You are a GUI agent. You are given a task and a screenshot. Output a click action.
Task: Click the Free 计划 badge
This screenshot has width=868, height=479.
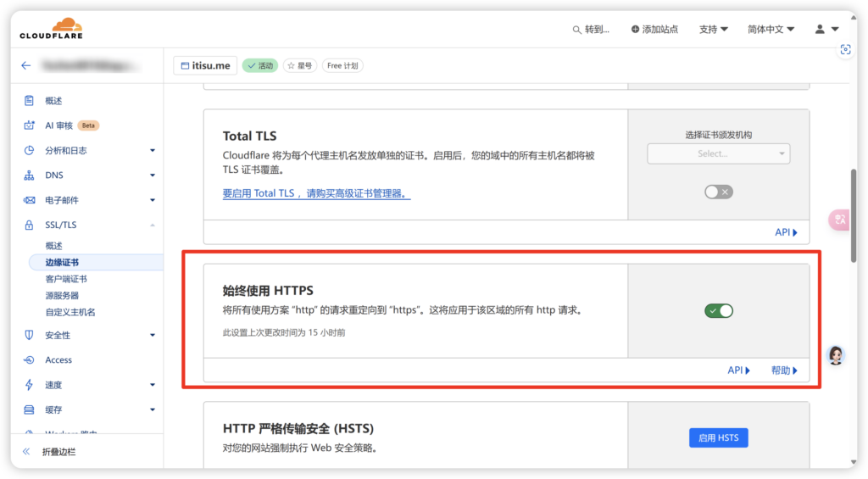pos(342,65)
